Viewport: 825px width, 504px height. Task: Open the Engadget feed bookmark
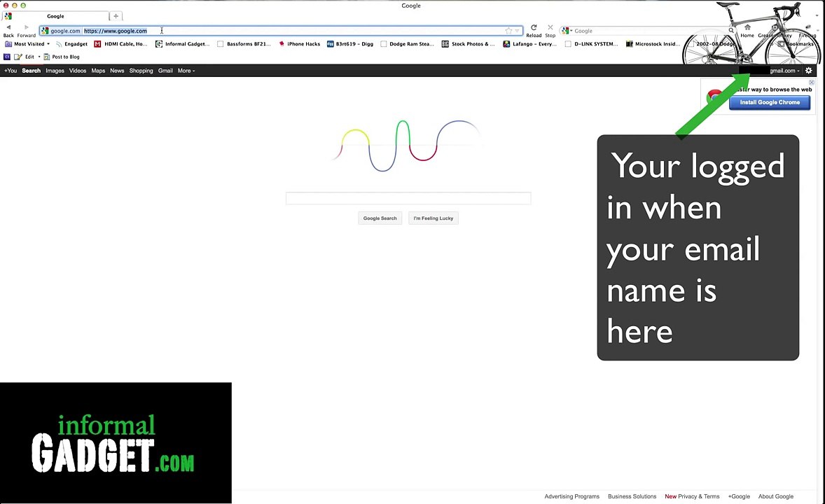pos(71,44)
